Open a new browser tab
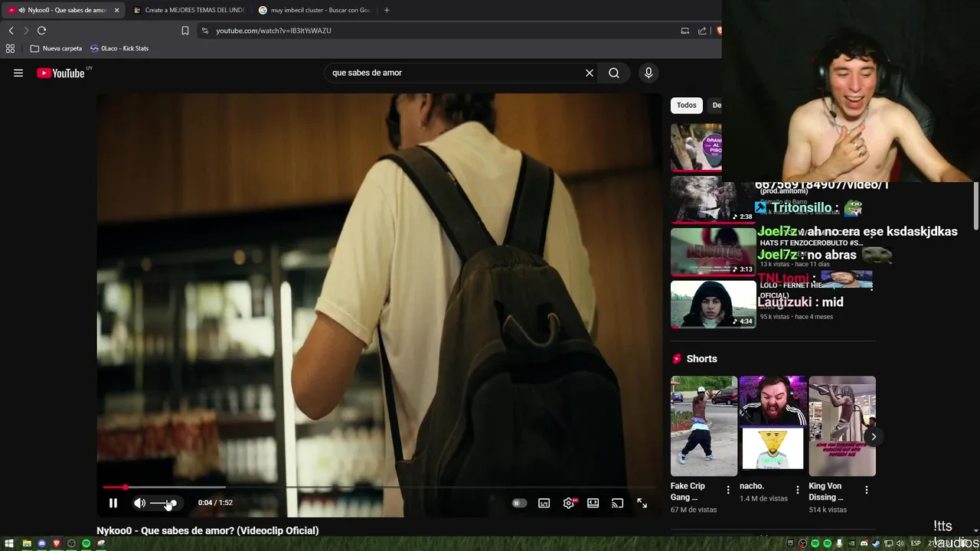Image resolution: width=980 pixels, height=551 pixels. pos(387,10)
